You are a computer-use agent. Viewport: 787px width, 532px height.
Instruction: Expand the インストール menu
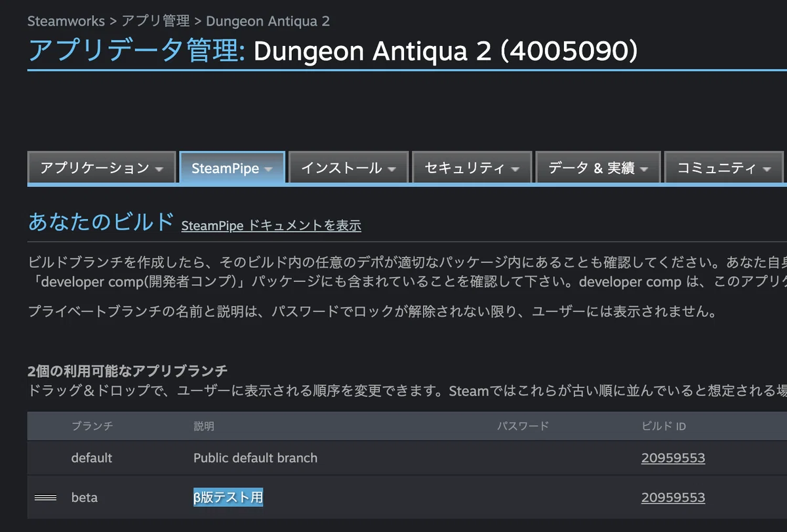348,168
